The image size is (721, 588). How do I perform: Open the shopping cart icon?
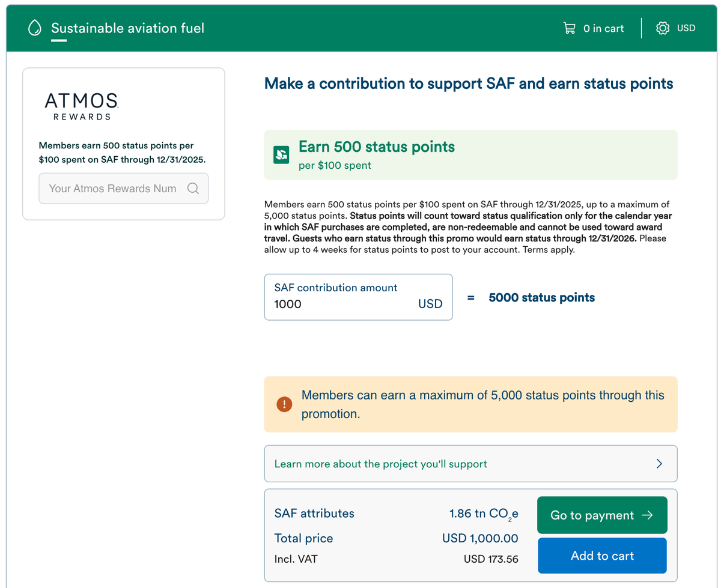569,28
